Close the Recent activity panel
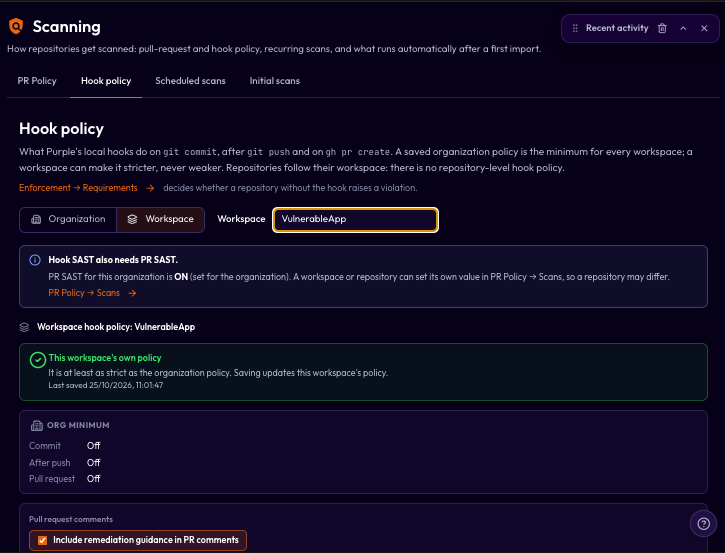This screenshot has height=553, width=725. tap(704, 28)
